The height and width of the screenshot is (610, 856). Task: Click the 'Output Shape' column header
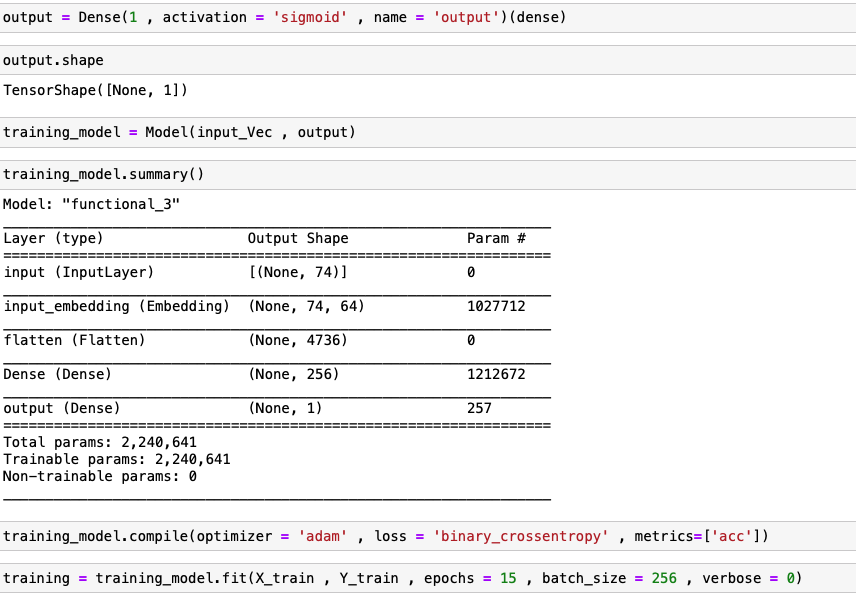tap(298, 238)
